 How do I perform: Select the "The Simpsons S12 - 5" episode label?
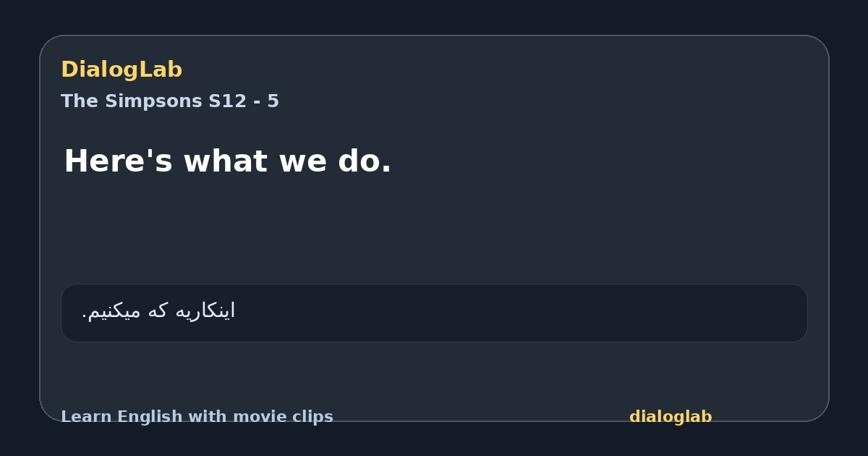[170, 101]
